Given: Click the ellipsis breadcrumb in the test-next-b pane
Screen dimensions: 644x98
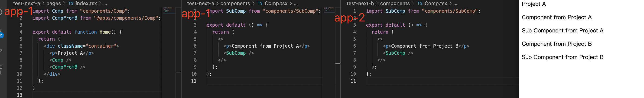Looking at the screenshot, I should [x=455, y=3].
